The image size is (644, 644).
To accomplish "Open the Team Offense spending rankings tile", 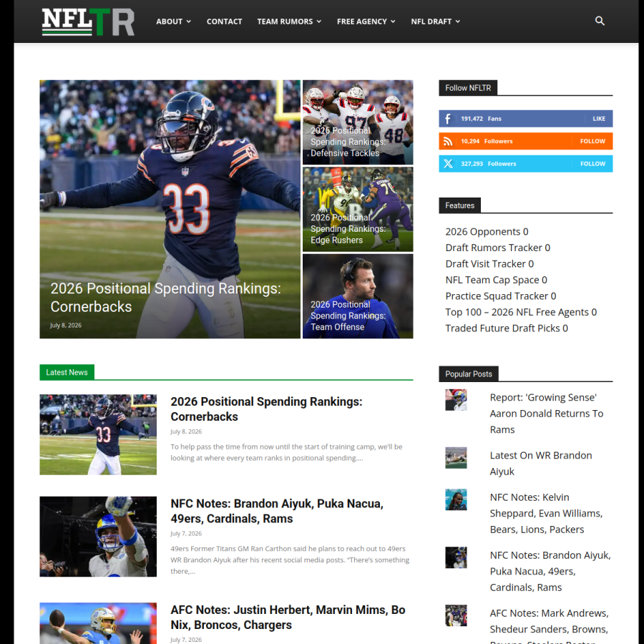I will pos(358,296).
